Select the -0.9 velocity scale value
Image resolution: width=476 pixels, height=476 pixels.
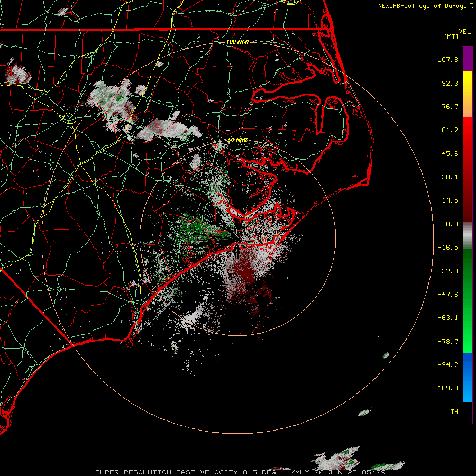coord(450,224)
